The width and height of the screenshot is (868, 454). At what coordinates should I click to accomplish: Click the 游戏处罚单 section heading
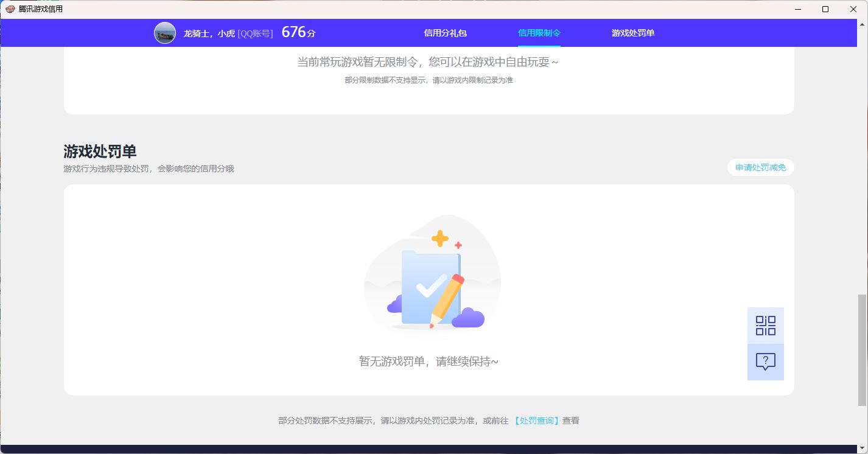[100, 152]
